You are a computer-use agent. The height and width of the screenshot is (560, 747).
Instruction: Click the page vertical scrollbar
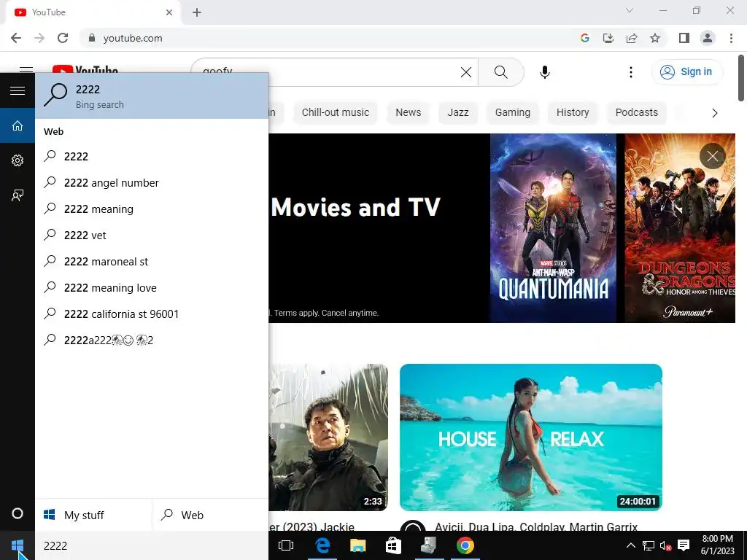tap(741, 79)
